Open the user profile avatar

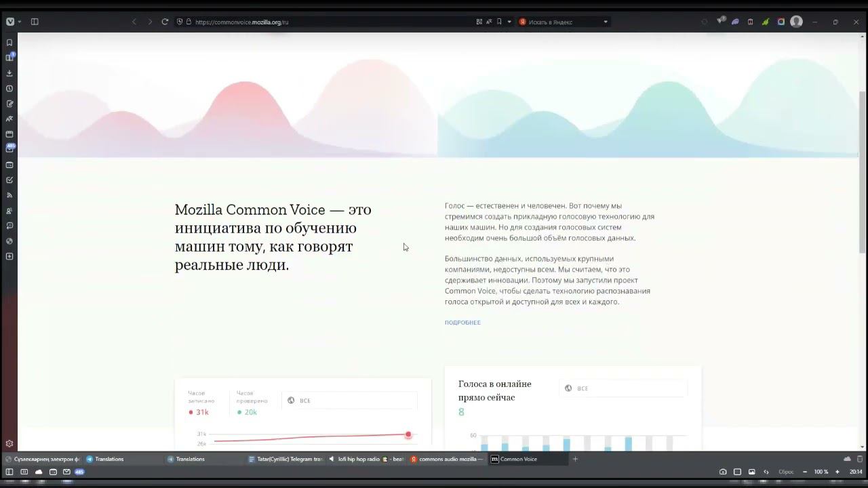coord(797,22)
